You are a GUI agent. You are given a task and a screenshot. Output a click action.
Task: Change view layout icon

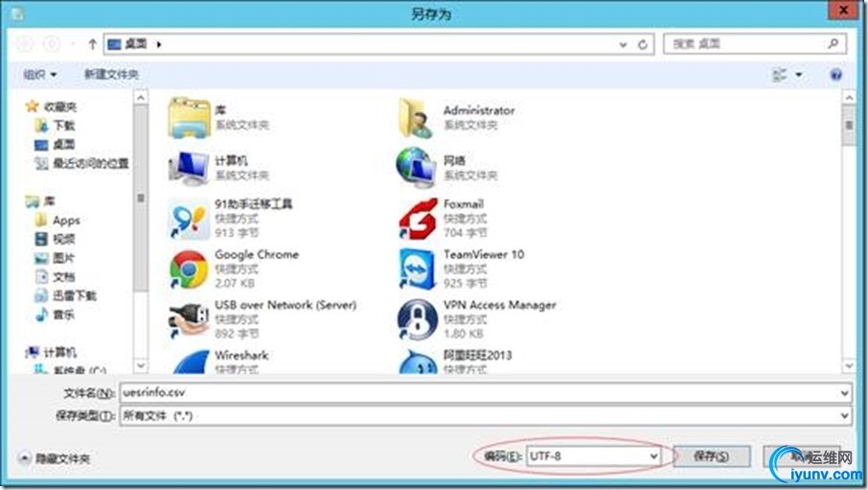[780, 74]
